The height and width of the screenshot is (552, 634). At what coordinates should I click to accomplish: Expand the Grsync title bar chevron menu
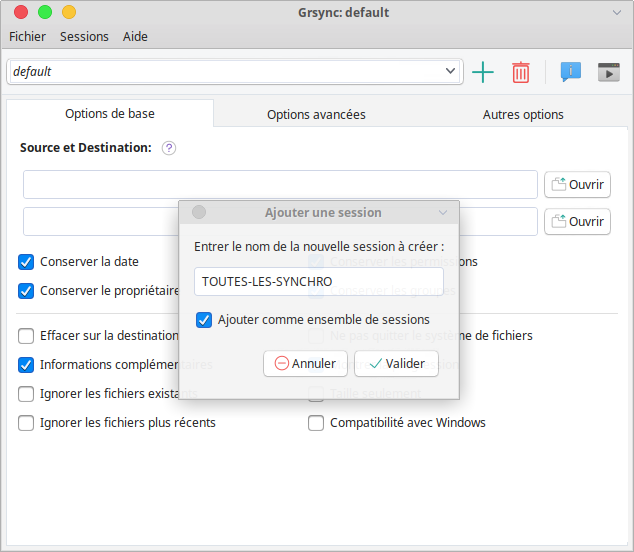(617, 13)
